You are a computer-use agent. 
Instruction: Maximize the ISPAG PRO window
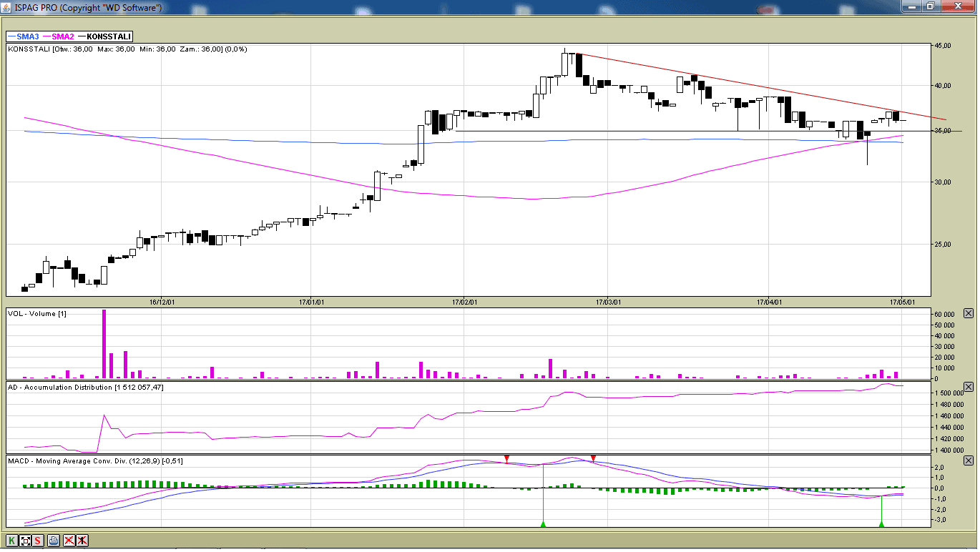930,6
